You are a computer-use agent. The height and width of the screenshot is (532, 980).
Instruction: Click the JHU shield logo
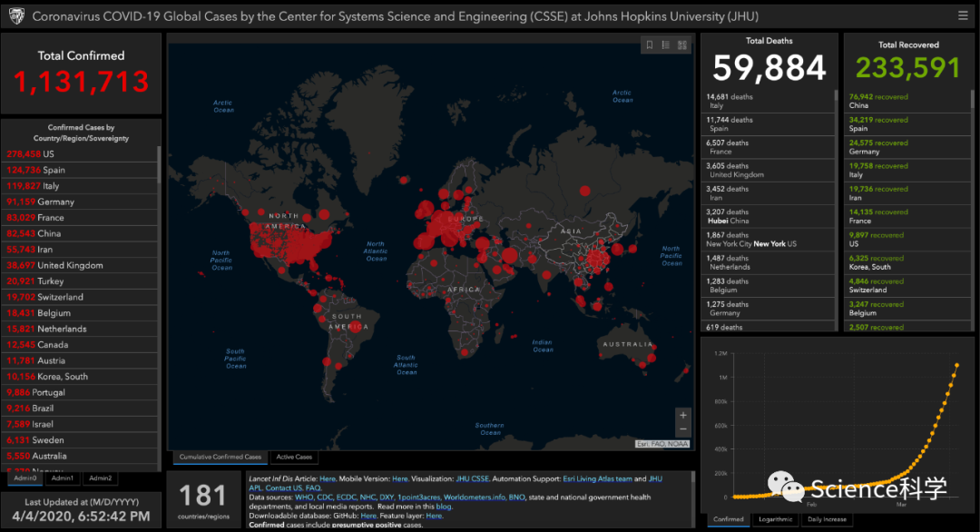coord(17,16)
